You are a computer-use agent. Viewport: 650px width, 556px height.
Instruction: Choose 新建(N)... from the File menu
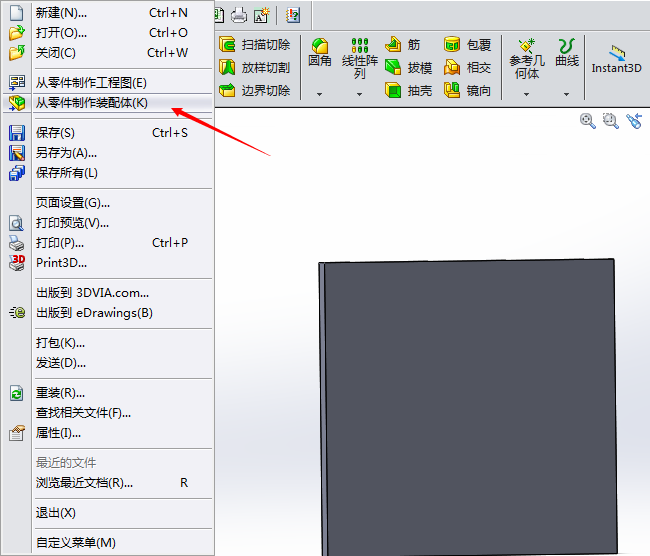(108, 12)
